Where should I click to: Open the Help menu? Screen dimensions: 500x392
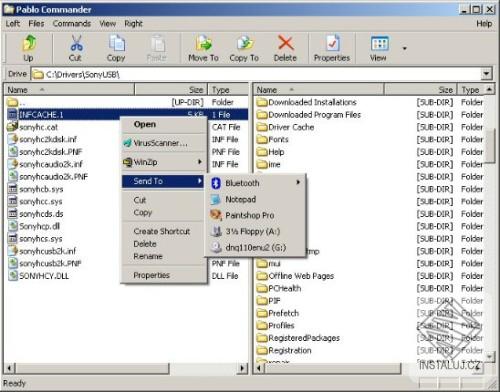[x=484, y=24]
